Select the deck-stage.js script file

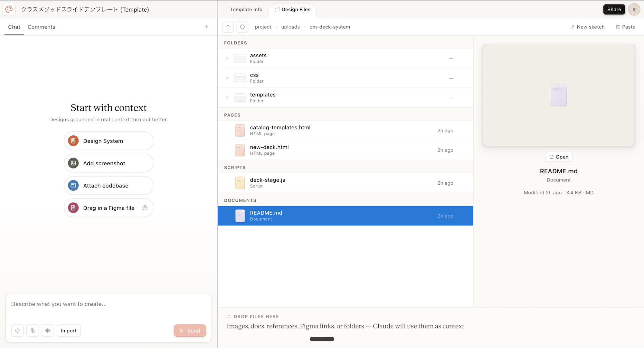pyautogui.click(x=267, y=183)
